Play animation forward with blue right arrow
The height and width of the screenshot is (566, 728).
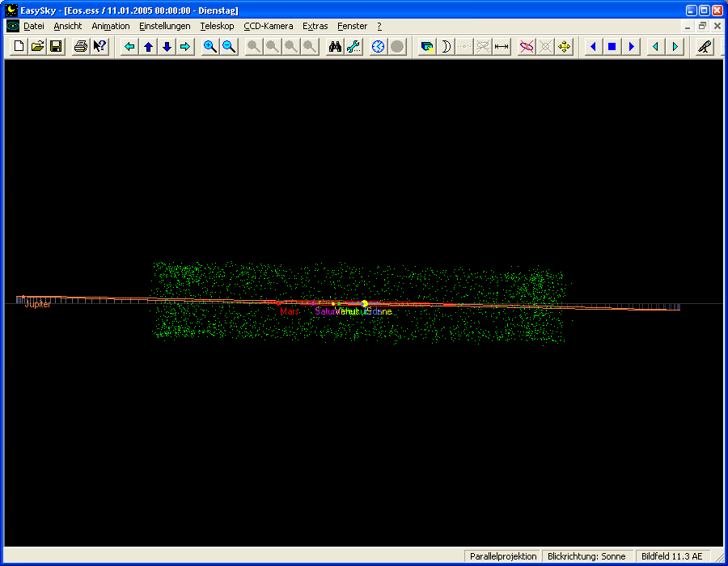[x=631, y=47]
